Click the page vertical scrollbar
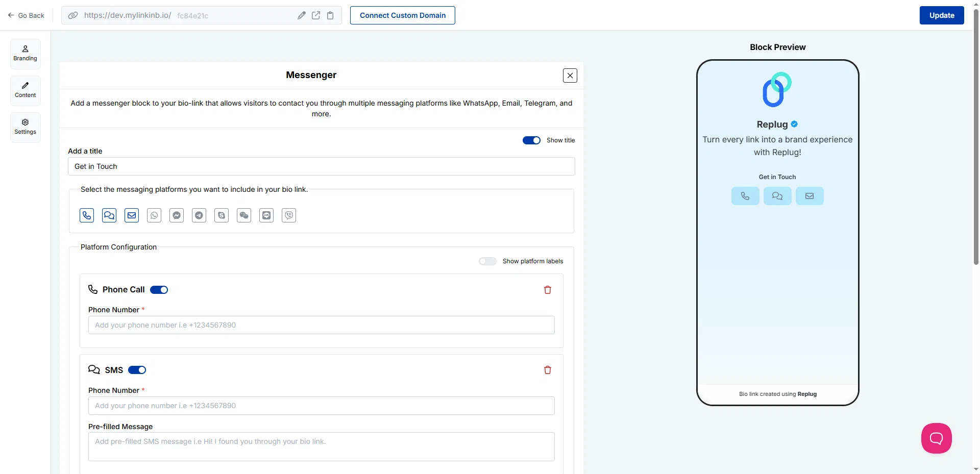This screenshot has width=980, height=474. (976, 138)
